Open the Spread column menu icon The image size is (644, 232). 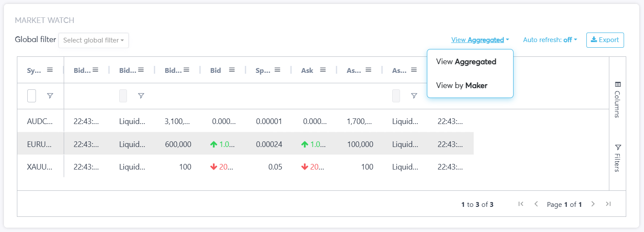[277, 70]
